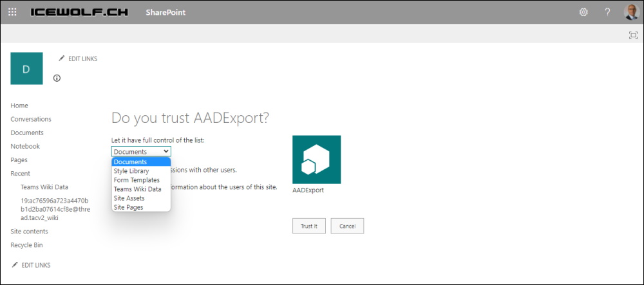Click EDIT LINKS at the top
This screenshot has width=644, height=285.
(78, 59)
